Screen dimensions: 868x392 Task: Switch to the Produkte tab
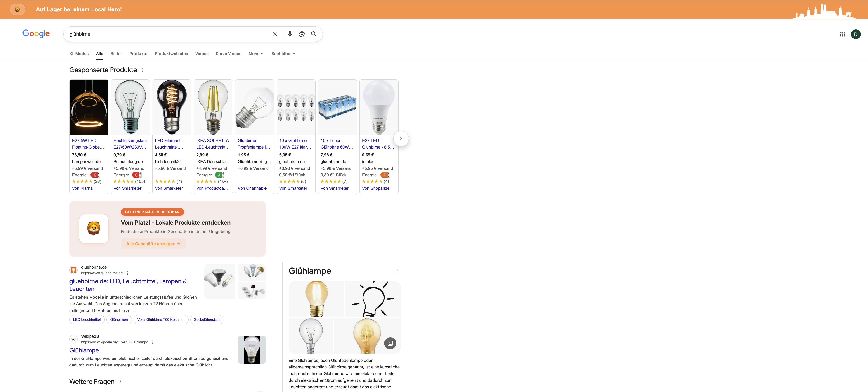(x=138, y=54)
